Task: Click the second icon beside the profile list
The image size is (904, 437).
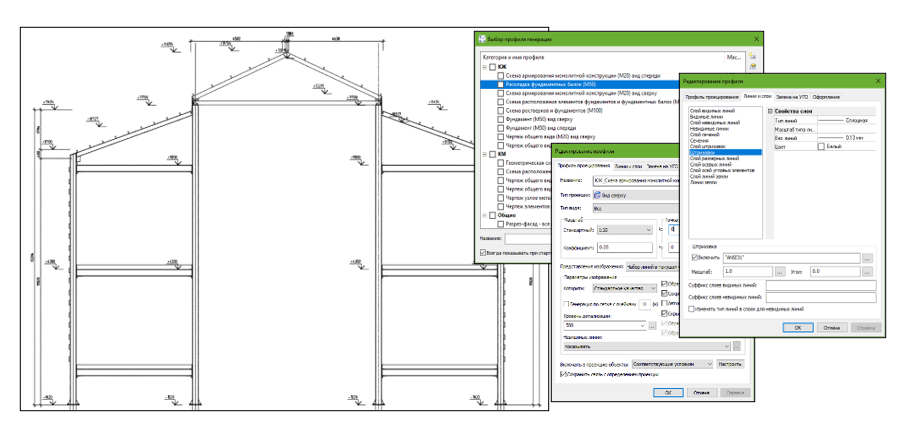Action: [752, 66]
